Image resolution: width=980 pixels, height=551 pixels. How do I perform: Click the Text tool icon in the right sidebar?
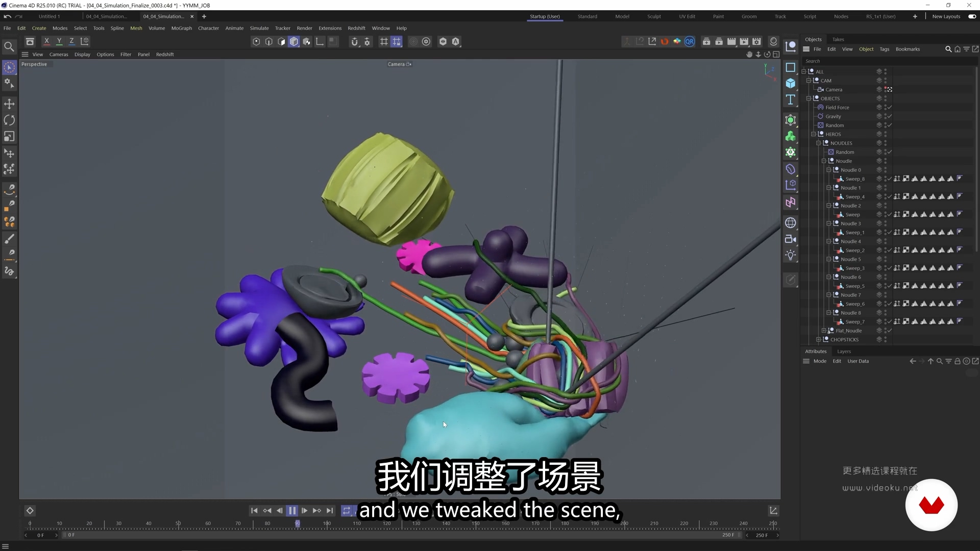[x=791, y=100]
